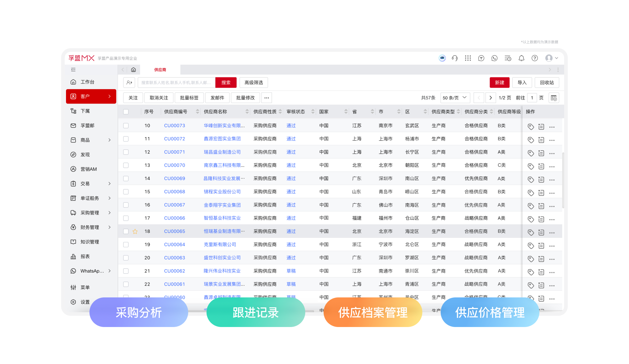This screenshot has width=629, height=364.
Task: Click the 回收站 recycle bin button
Action: 546,83
